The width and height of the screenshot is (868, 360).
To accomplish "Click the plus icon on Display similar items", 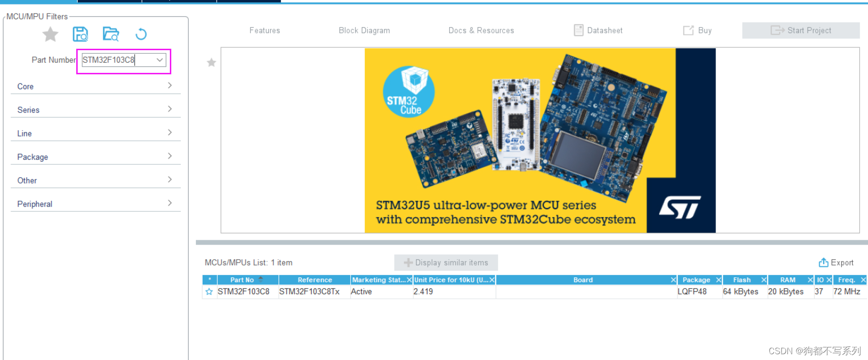I will [x=408, y=263].
